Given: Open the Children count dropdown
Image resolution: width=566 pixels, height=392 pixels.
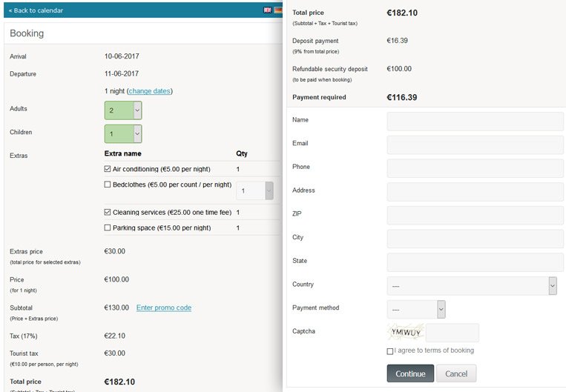Looking at the screenshot, I should pos(123,134).
